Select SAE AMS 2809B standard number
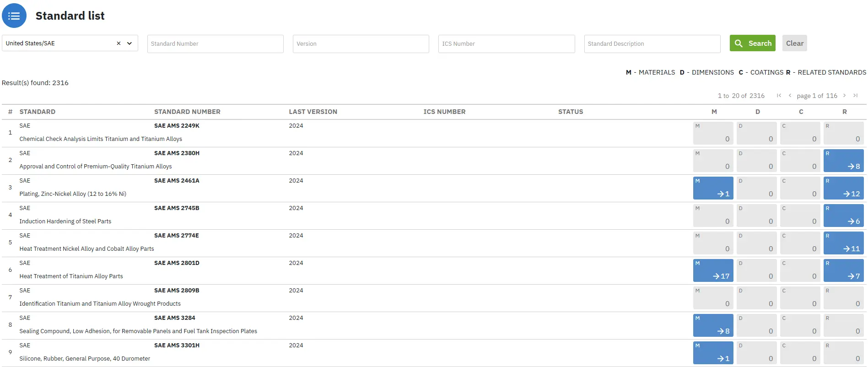The width and height of the screenshot is (868, 367). point(177,291)
